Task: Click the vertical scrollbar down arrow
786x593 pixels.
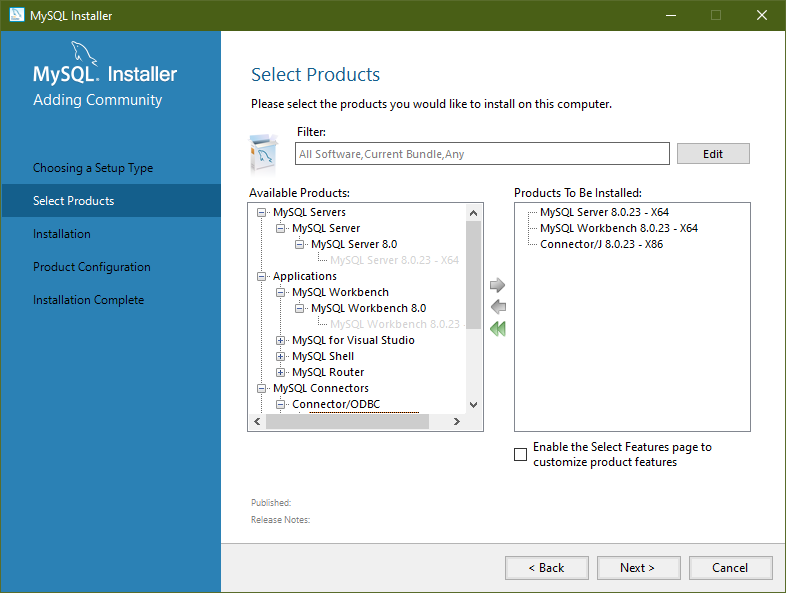Action: (473, 405)
